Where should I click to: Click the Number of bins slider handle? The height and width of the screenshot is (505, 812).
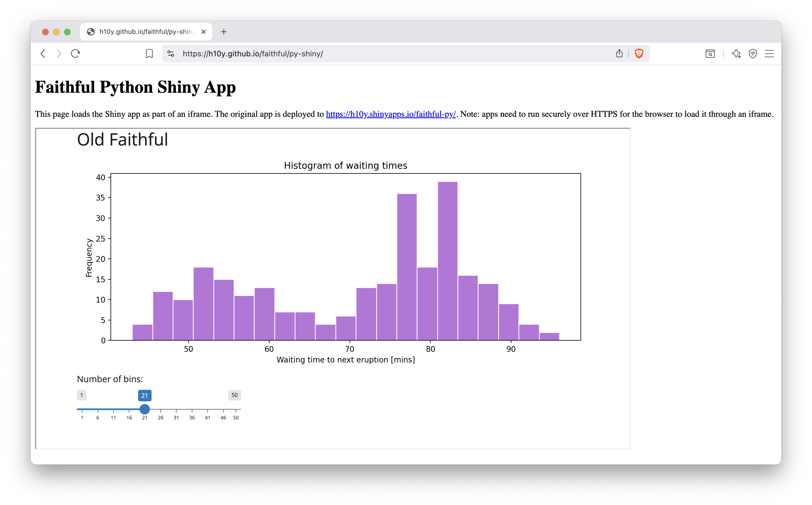145,409
